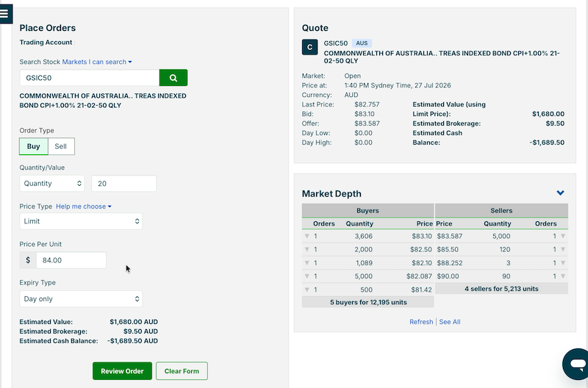Viewport: 588px width, 388px height.
Task: Click Estimated Cash Balance -$1,689.50 AUD
Action: click(132, 341)
